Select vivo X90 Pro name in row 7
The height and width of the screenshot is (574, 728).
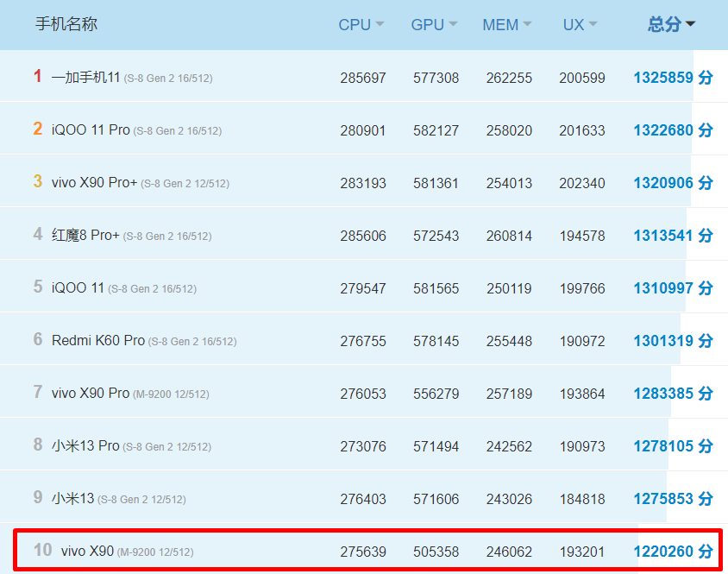(91, 394)
